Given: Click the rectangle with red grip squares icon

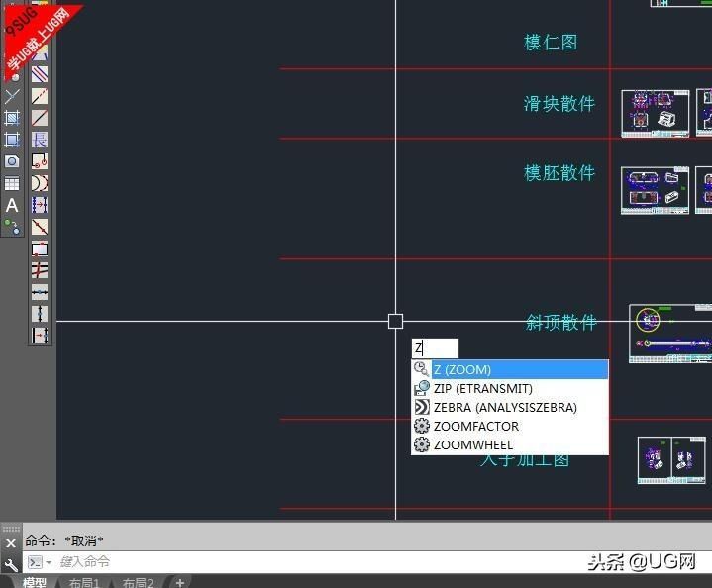Looking at the screenshot, I should click(40, 248).
